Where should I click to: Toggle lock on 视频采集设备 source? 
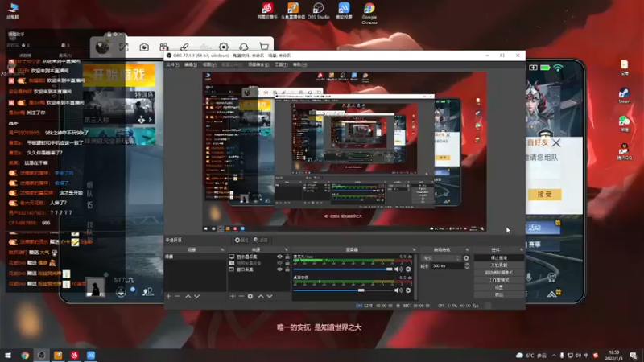point(287,263)
